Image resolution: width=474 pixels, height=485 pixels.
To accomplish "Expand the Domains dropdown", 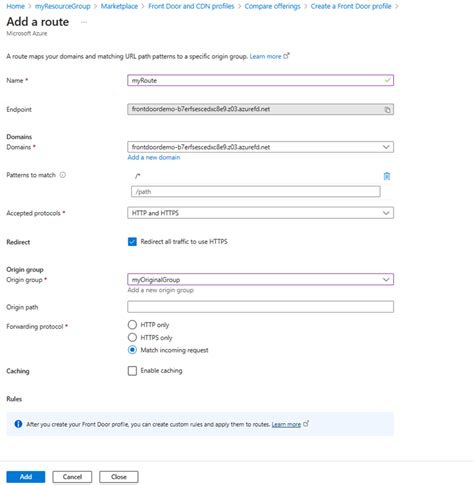I will [260, 147].
